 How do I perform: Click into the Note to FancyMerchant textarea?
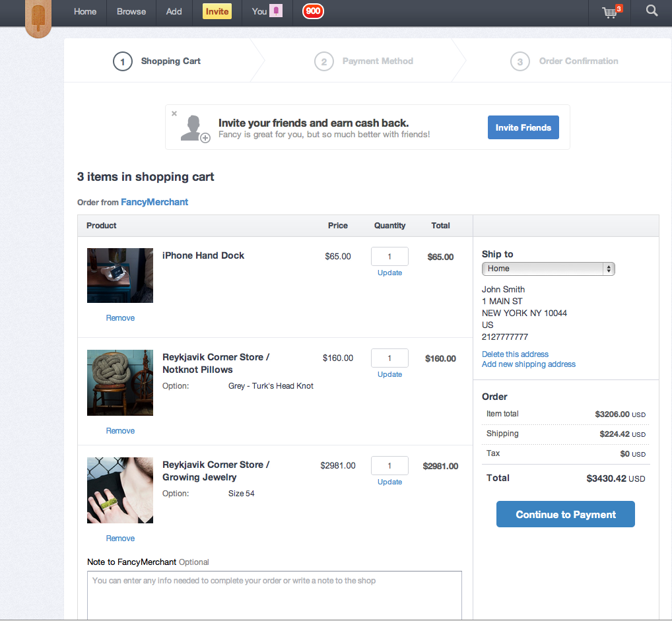[275, 595]
